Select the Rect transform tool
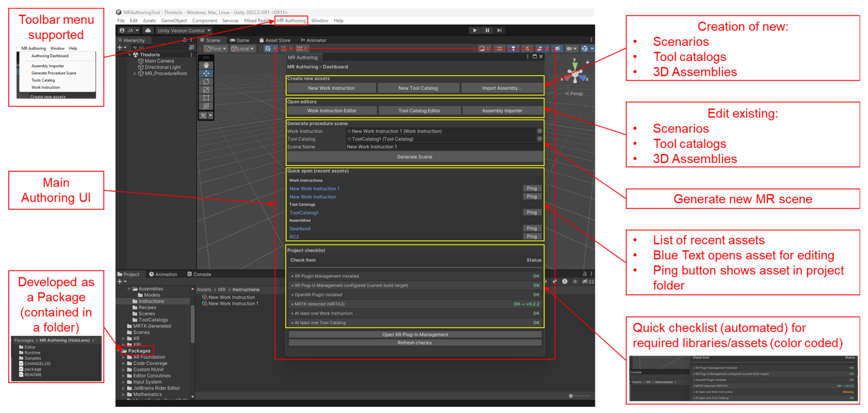This screenshot has width=868, height=413. 206,98
